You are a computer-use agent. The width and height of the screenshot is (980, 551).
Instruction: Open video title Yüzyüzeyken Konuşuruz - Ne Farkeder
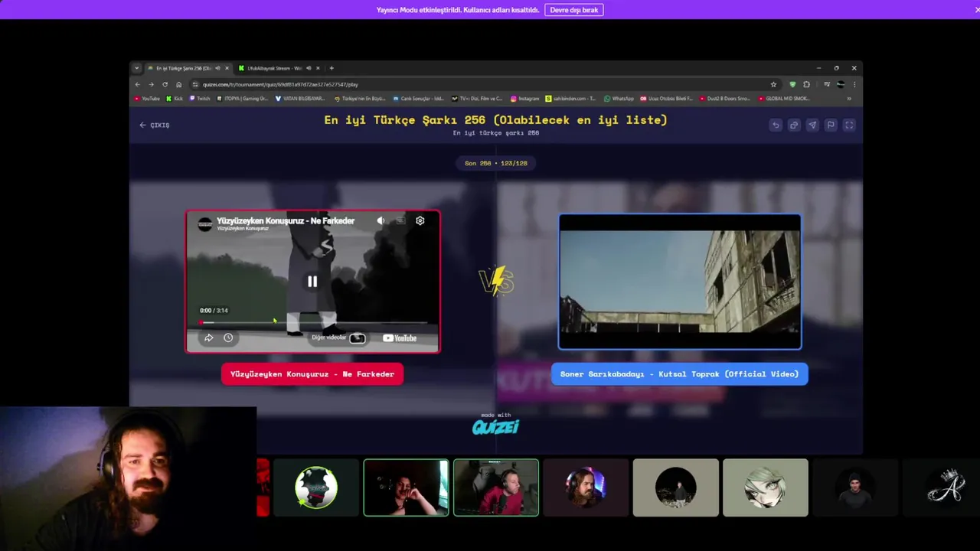point(286,220)
